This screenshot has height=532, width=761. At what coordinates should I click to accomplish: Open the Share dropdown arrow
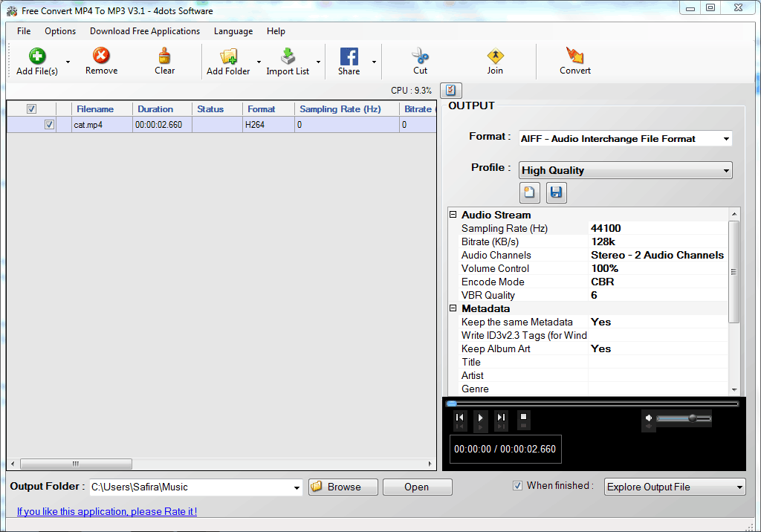pos(375,62)
